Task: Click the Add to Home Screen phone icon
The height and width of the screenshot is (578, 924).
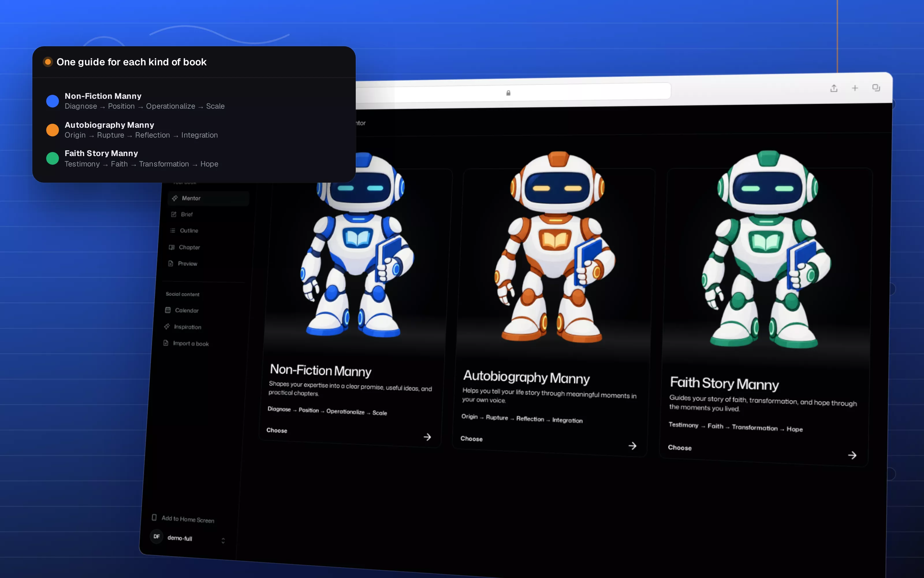Action: click(154, 517)
